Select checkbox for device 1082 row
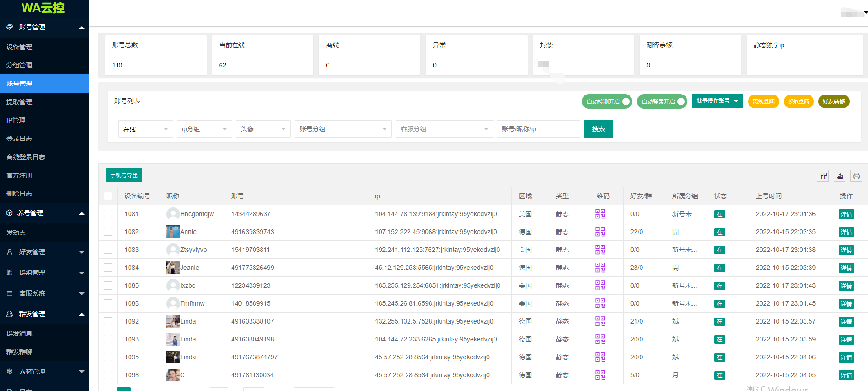This screenshot has height=391, width=868. tap(108, 232)
